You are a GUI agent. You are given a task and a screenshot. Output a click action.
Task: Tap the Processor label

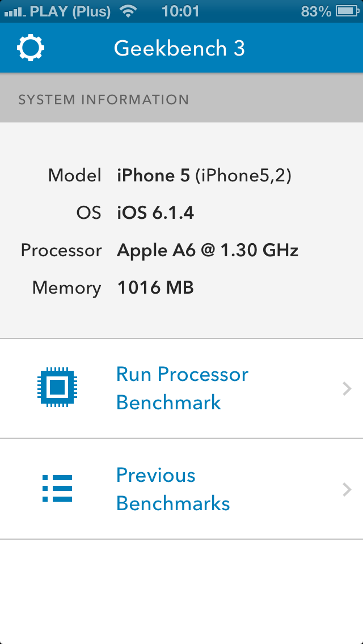pos(61,251)
